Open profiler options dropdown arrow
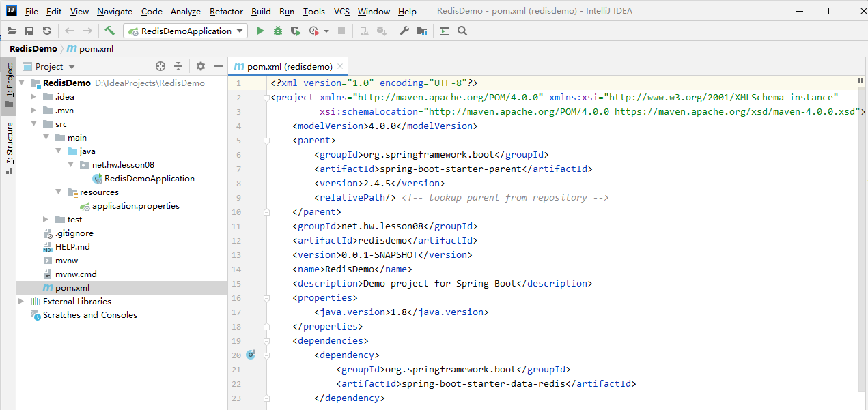Screen dimensions: 868x410 pos(326,31)
